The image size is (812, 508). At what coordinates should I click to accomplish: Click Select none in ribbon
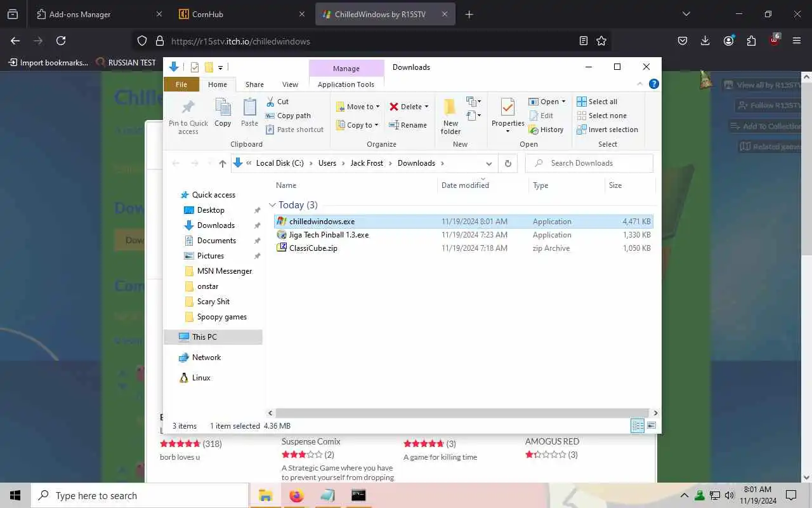pyautogui.click(x=601, y=116)
